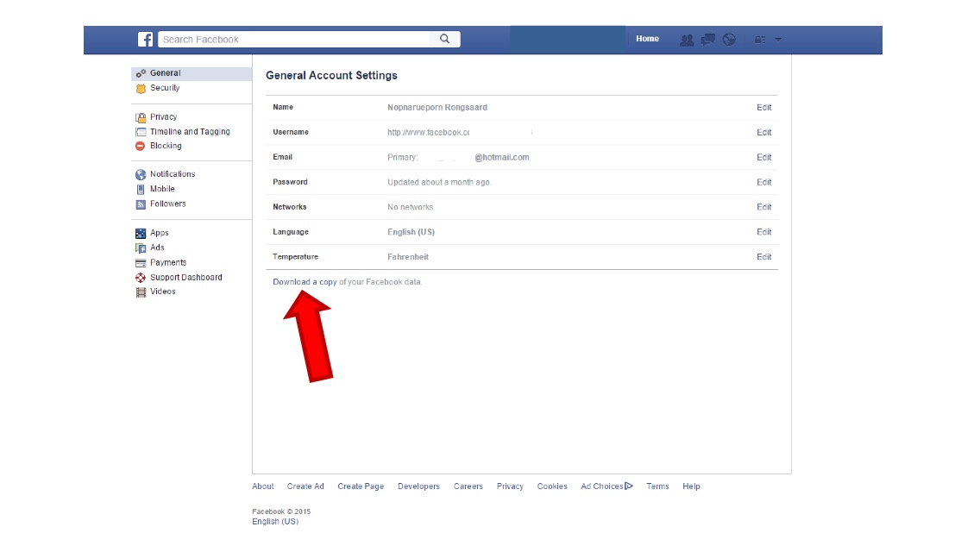Click the name value Nopnarueporn Rongsaard

coord(437,108)
